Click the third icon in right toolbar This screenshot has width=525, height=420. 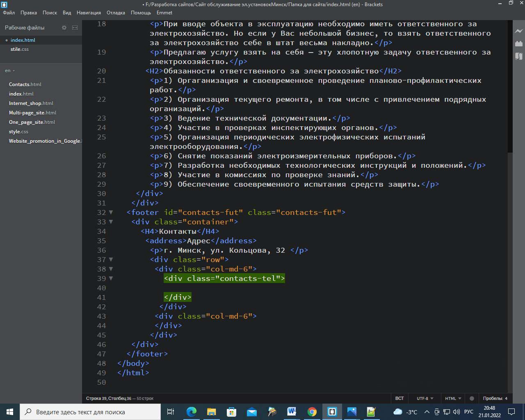click(518, 56)
